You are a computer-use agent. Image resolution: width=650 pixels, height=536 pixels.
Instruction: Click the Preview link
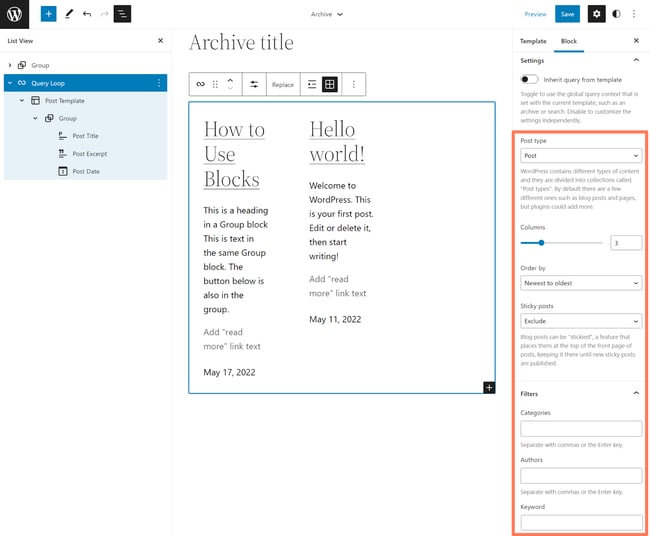pos(535,14)
